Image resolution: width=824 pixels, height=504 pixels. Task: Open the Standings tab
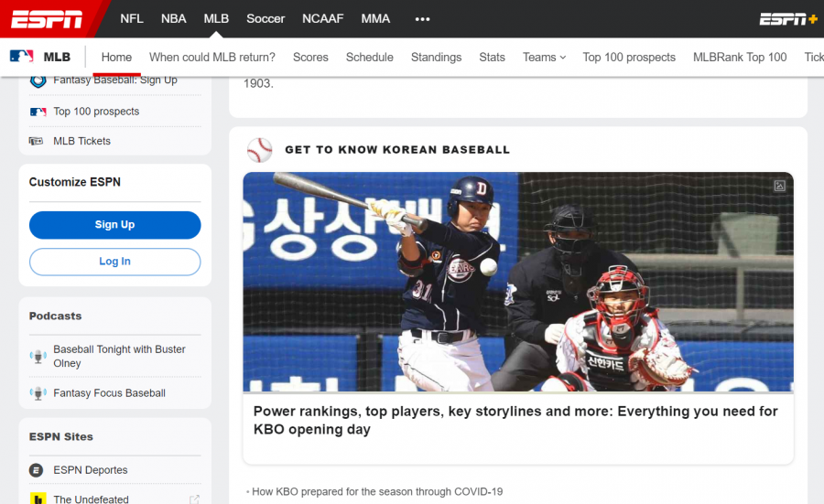coord(436,58)
